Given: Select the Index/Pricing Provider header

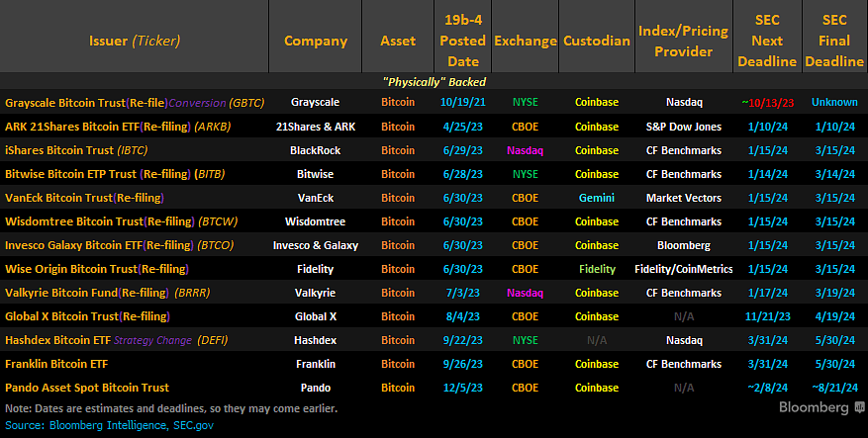Looking at the screenshot, I should click(x=683, y=41).
